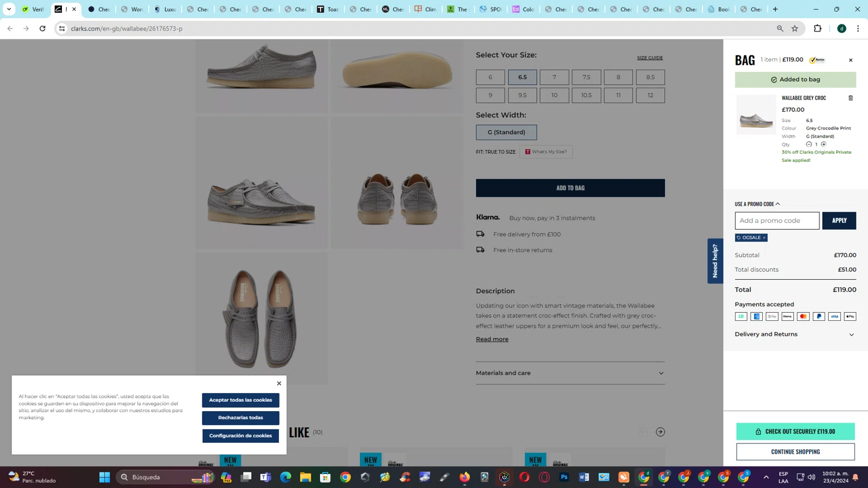The height and width of the screenshot is (488, 868).
Task: View site information icon in address bar
Action: point(62,28)
